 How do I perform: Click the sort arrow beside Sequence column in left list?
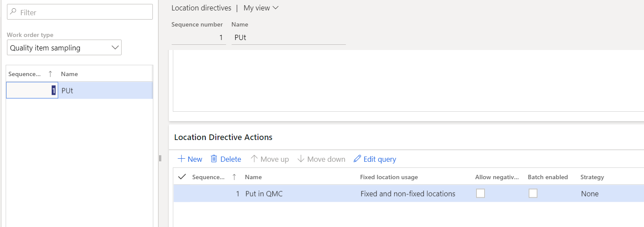[50, 74]
